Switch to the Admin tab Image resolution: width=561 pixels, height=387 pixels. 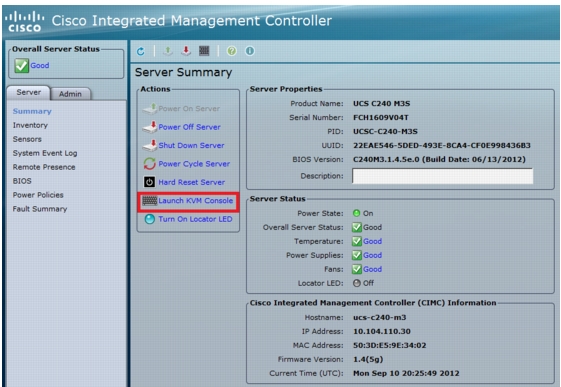coord(70,94)
